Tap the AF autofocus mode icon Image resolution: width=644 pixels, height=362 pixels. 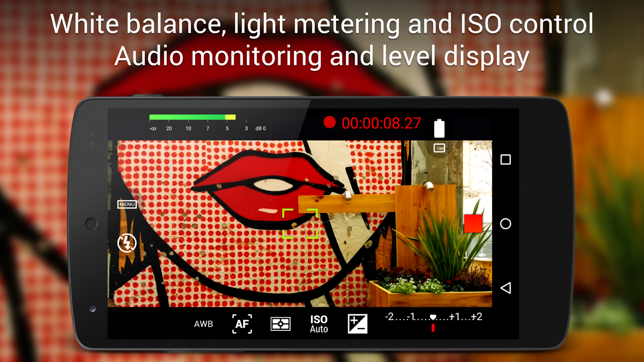pos(242,324)
